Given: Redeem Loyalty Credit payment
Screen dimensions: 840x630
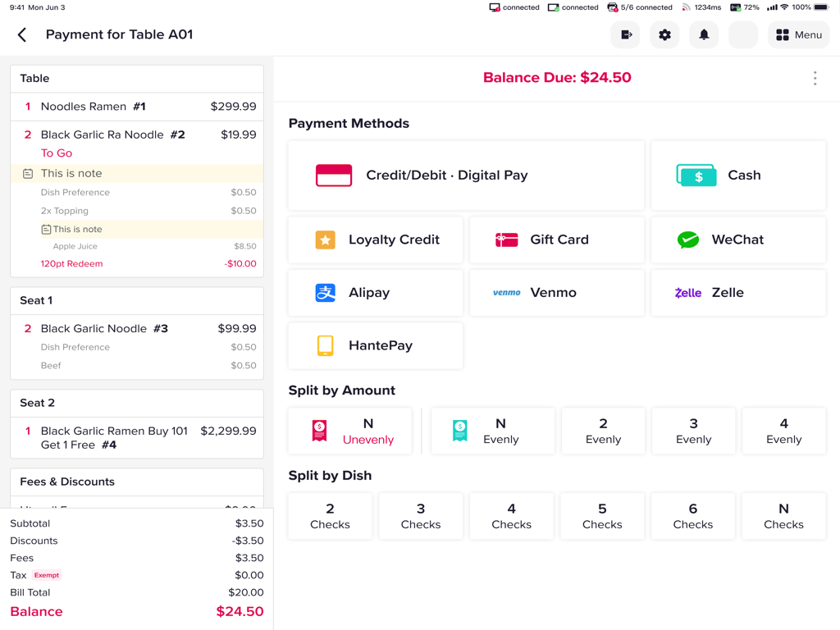Looking at the screenshot, I should [x=375, y=240].
